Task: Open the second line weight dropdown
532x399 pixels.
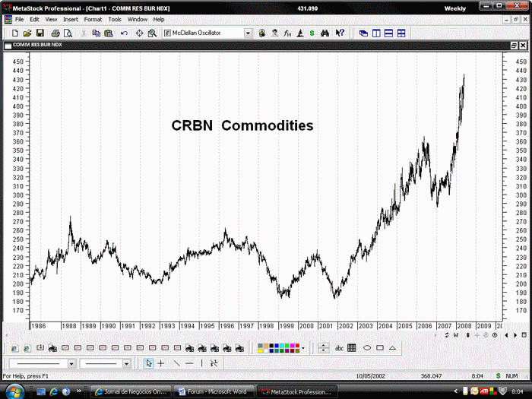Action: point(126,364)
